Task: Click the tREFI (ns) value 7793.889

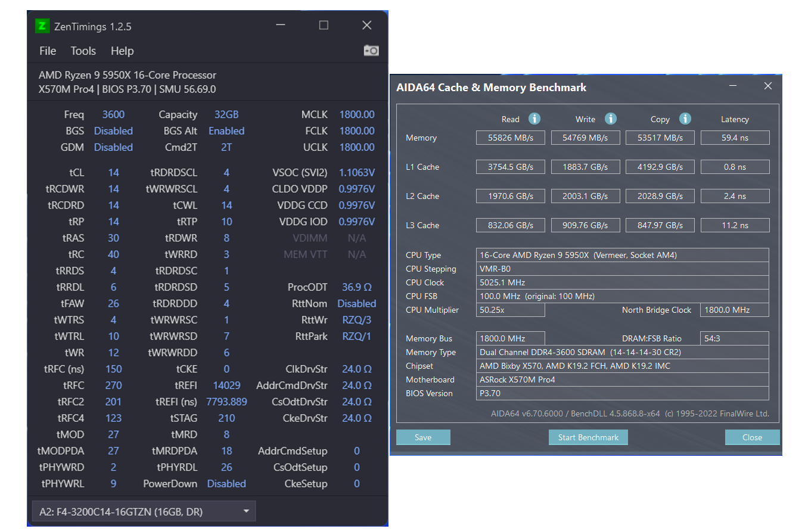Action: tap(226, 402)
